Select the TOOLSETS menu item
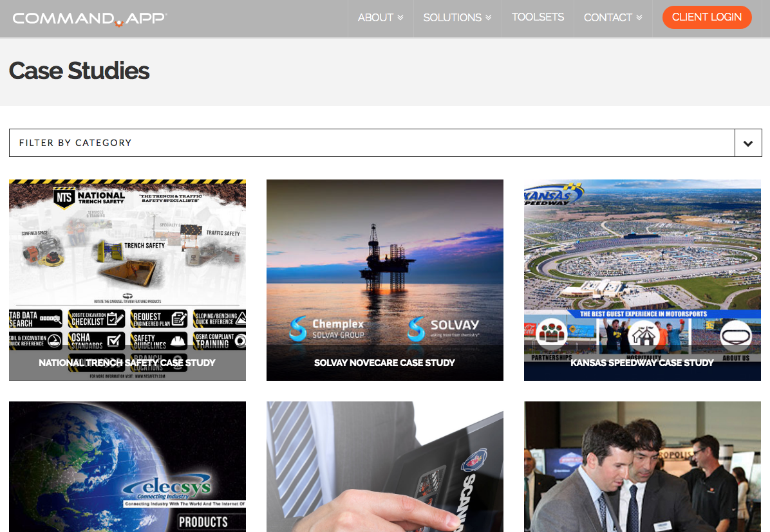Screen dimensions: 770x532 coord(538,17)
